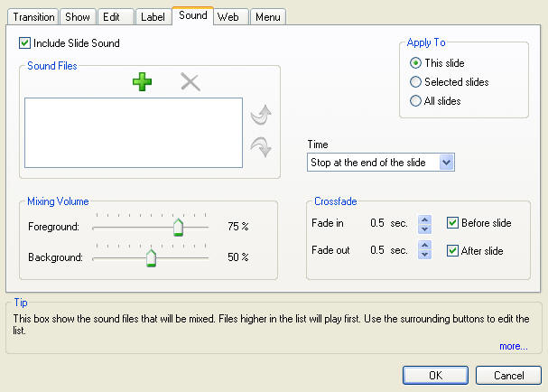Add a sound file with green plus

[142, 82]
